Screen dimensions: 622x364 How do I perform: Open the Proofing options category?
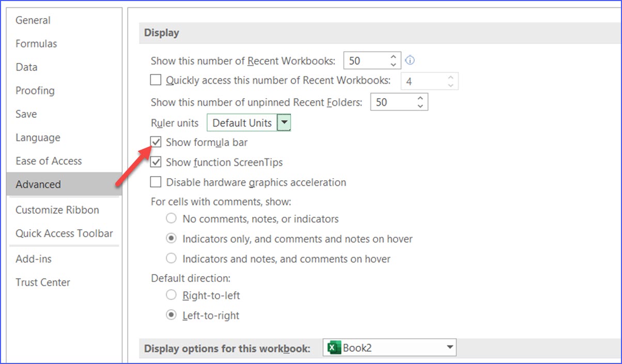coord(35,91)
